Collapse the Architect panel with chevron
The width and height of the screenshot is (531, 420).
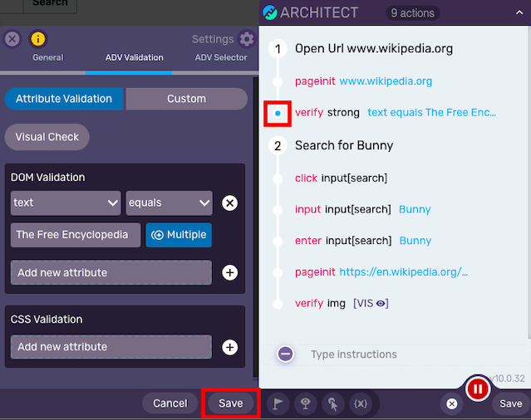pyautogui.click(x=519, y=12)
